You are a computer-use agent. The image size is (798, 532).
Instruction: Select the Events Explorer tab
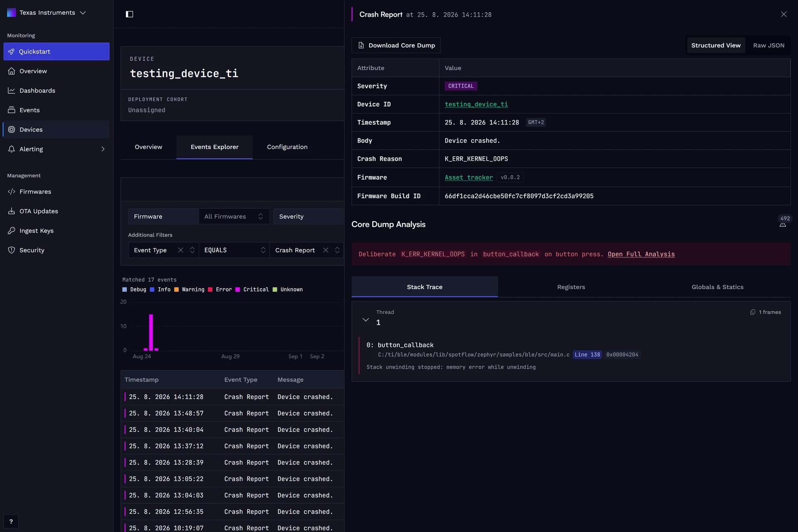point(214,147)
